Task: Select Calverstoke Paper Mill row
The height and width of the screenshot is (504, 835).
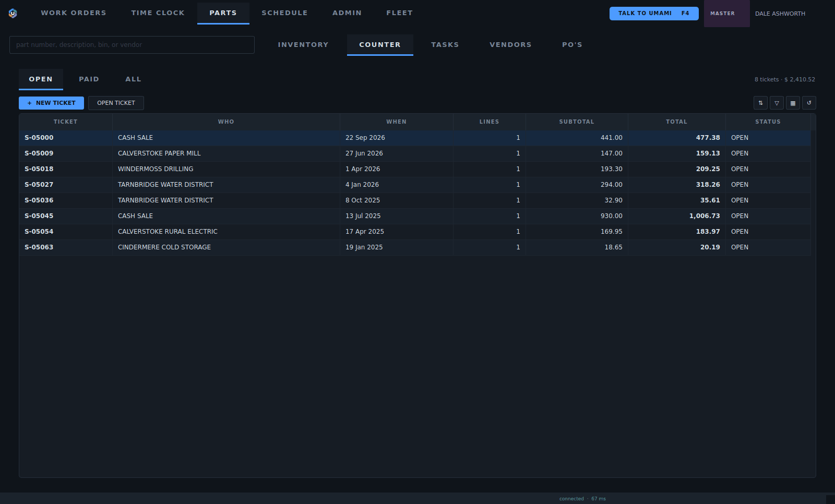Action: (x=415, y=153)
